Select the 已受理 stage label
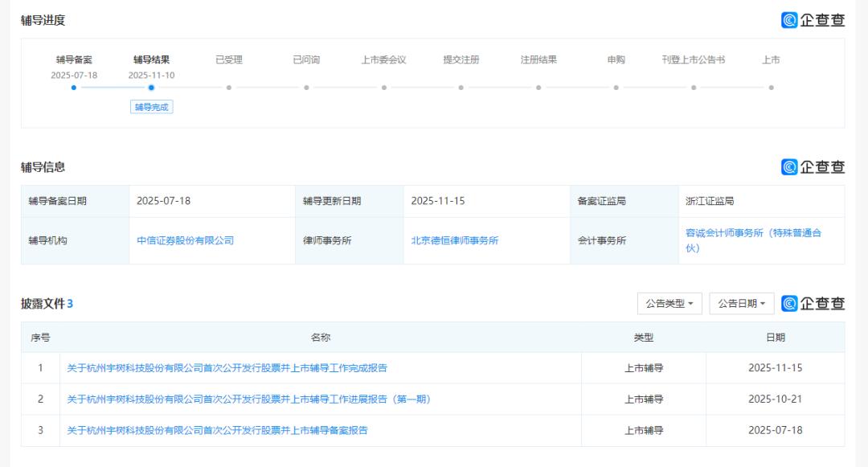 pyautogui.click(x=228, y=59)
